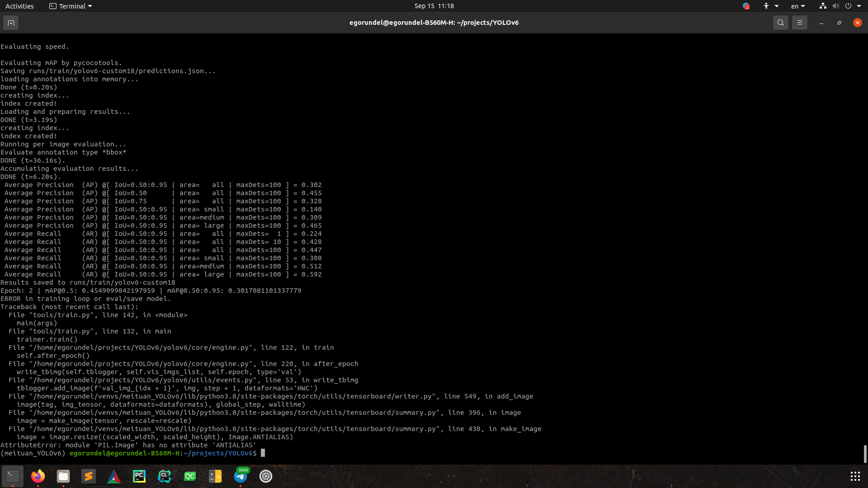Open terminal search with the magnifier icon
The image size is (868, 488).
[781, 22]
